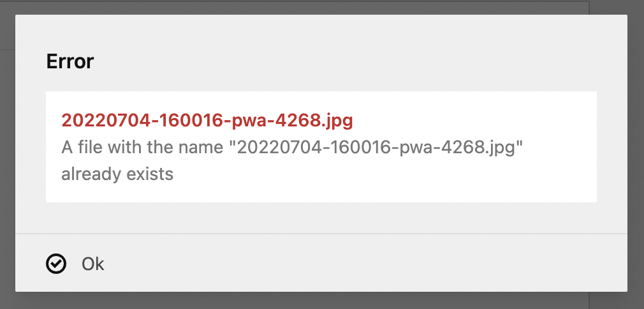Image resolution: width=644 pixels, height=309 pixels.
Task: Click the dimmed backdrop right of the dialog
Action: pyautogui.click(x=636, y=160)
